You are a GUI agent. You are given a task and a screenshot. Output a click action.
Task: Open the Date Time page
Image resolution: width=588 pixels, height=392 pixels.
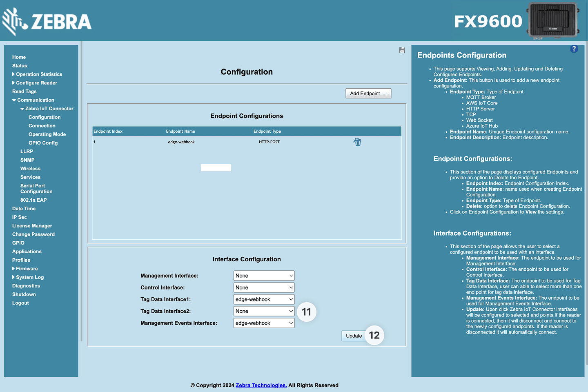pos(24,209)
